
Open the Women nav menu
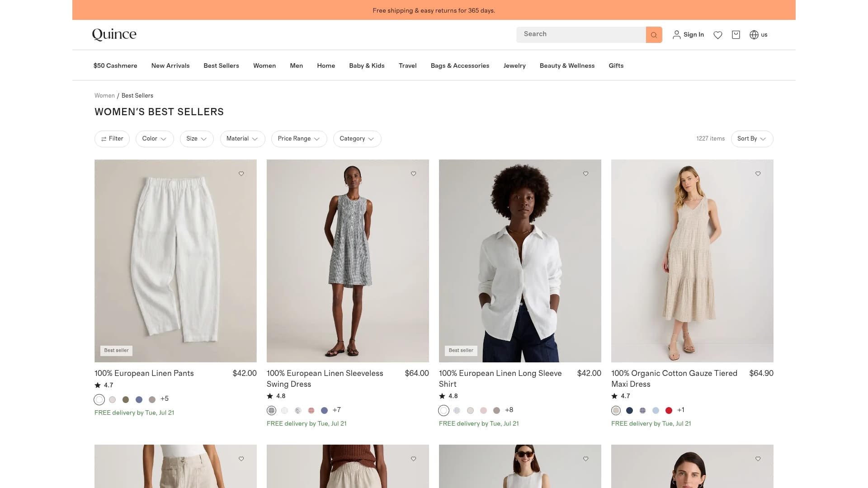pyautogui.click(x=264, y=66)
